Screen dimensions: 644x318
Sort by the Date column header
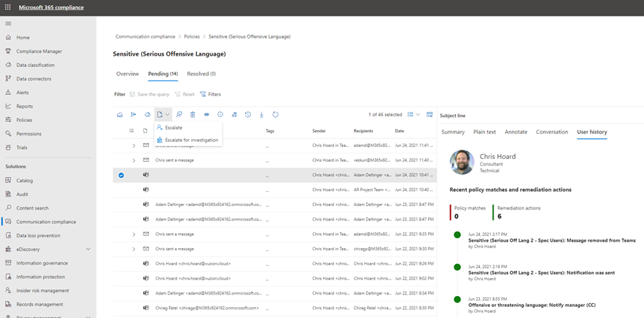399,130
